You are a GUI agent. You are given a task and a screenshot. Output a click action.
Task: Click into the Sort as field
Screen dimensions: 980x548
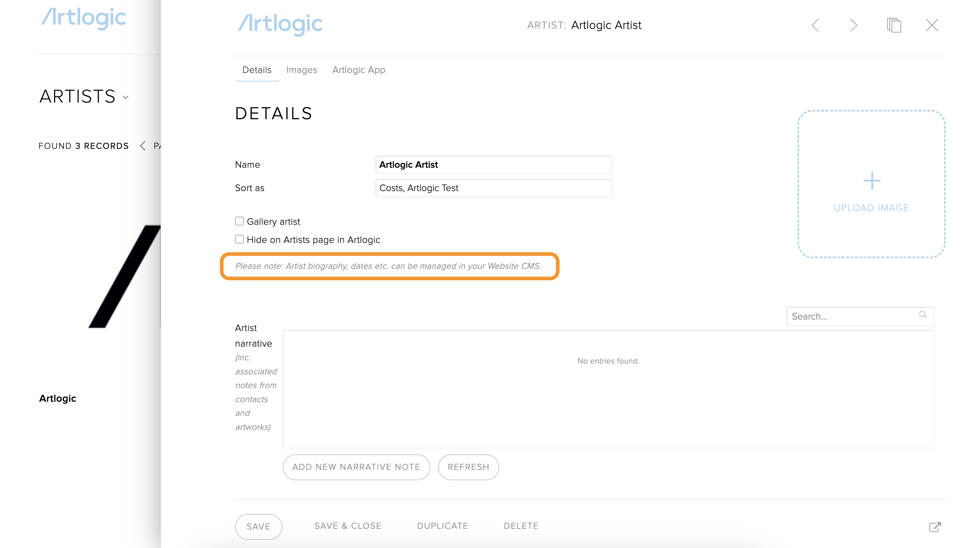pyautogui.click(x=493, y=188)
